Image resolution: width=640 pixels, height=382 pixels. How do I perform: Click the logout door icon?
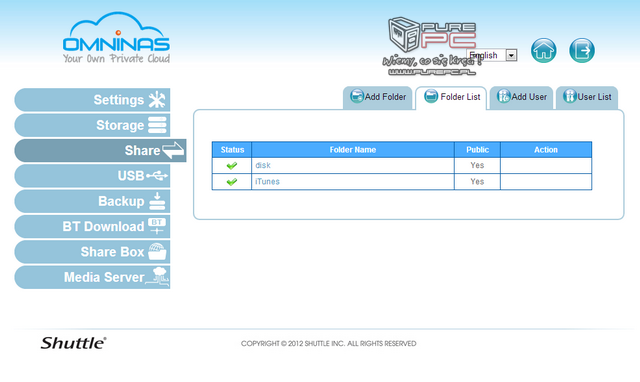(x=582, y=51)
